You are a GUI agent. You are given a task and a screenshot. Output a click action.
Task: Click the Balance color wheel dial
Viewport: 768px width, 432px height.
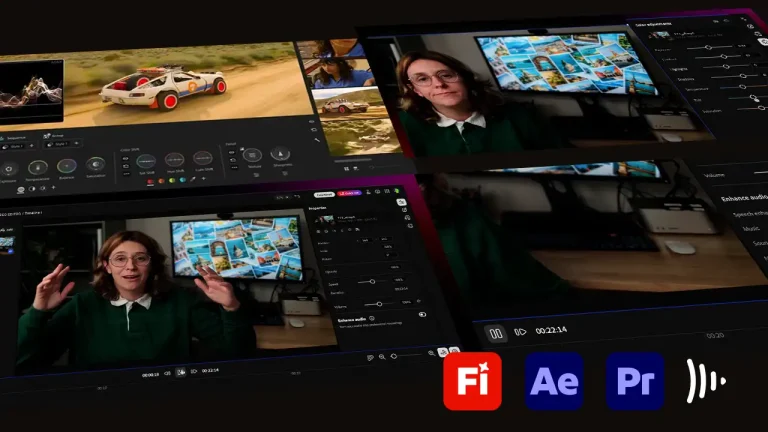pos(67,166)
